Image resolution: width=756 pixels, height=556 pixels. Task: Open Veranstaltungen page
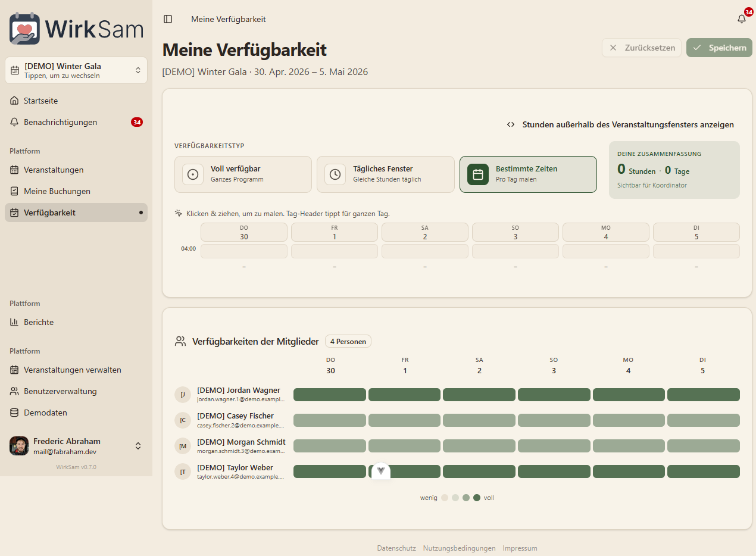tap(76, 170)
